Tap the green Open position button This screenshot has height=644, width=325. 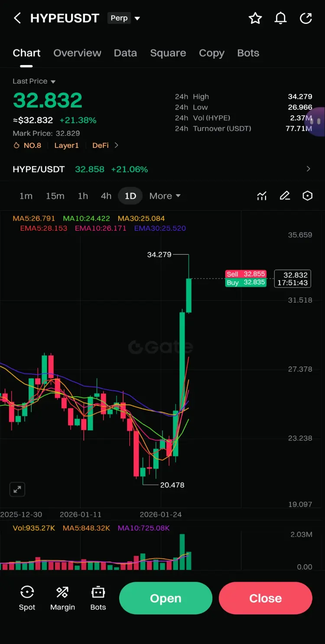pyautogui.click(x=166, y=598)
